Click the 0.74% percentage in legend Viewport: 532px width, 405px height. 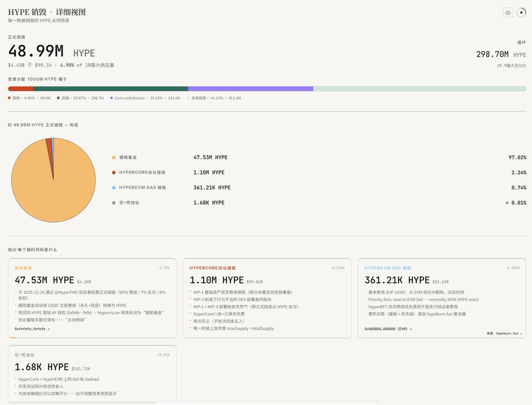519,187
